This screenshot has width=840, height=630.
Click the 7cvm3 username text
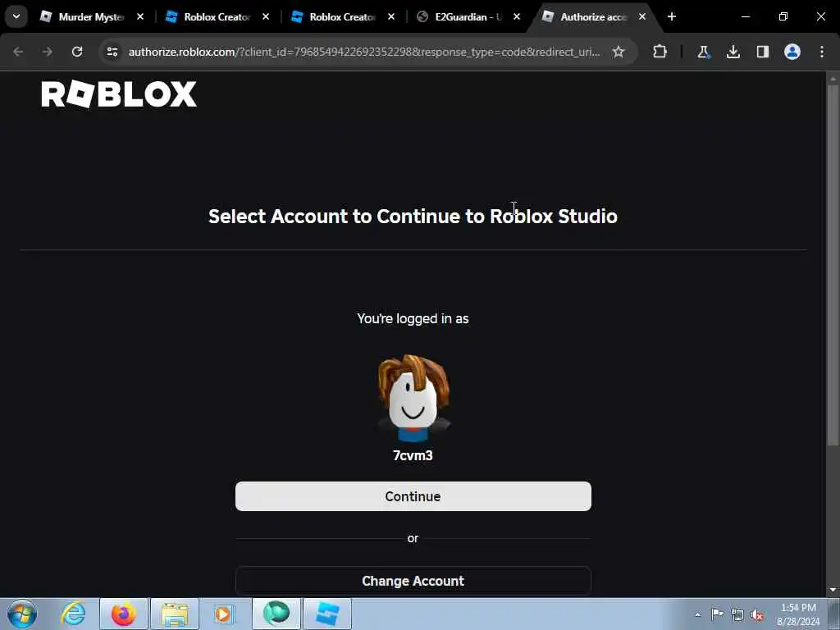pyautogui.click(x=413, y=455)
